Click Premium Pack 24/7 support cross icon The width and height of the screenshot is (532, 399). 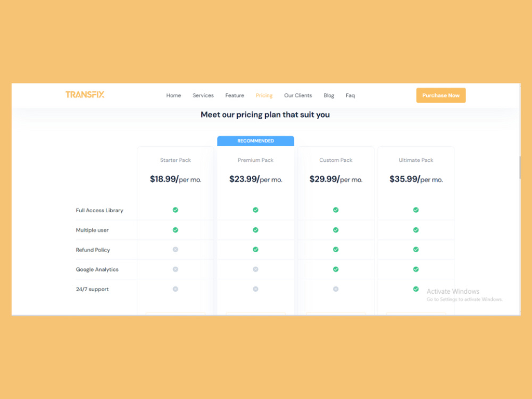tap(255, 289)
